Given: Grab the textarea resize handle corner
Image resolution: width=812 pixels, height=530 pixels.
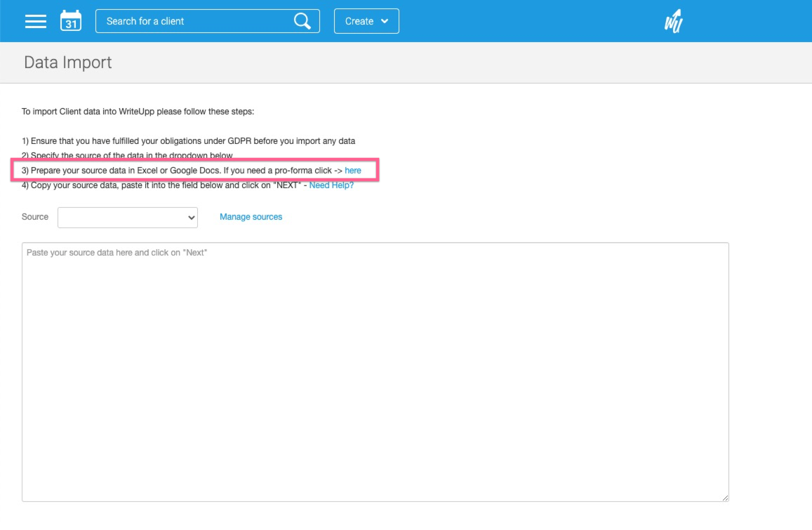Looking at the screenshot, I should (725, 498).
